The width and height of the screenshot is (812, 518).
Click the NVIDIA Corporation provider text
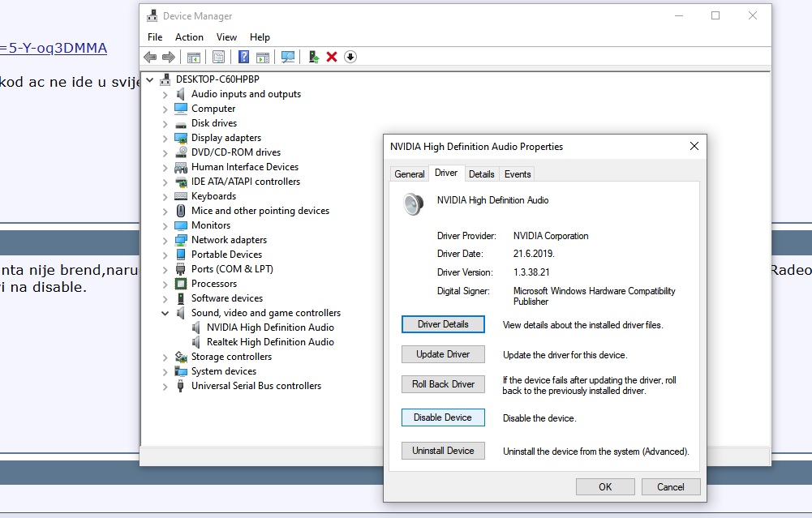551,236
